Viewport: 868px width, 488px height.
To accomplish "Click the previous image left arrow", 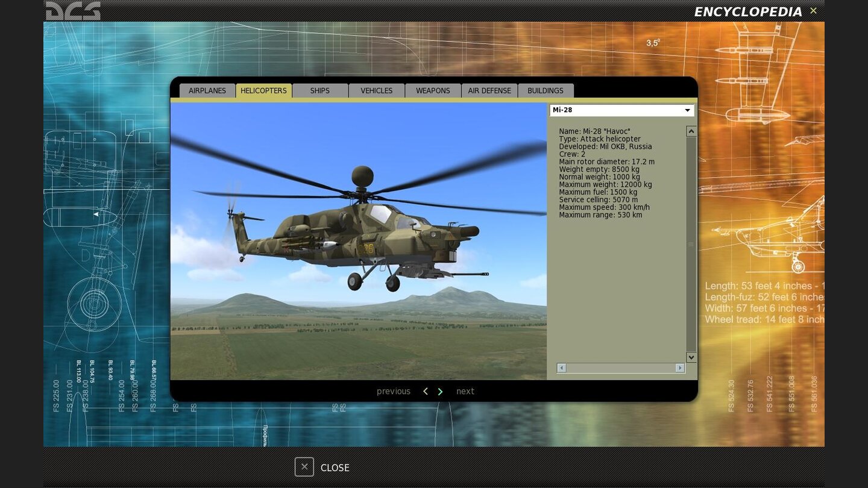I will pos(426,392).
